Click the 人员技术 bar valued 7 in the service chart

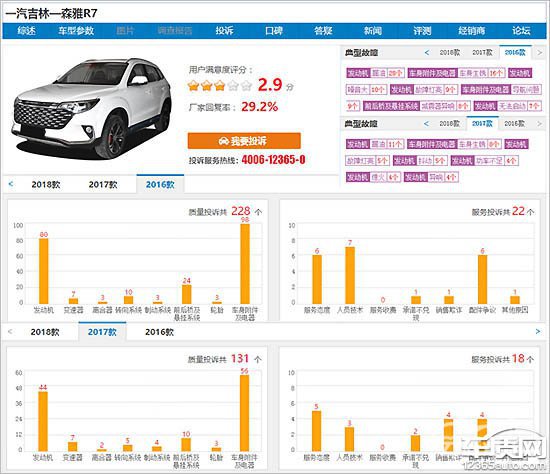(350, 275)
